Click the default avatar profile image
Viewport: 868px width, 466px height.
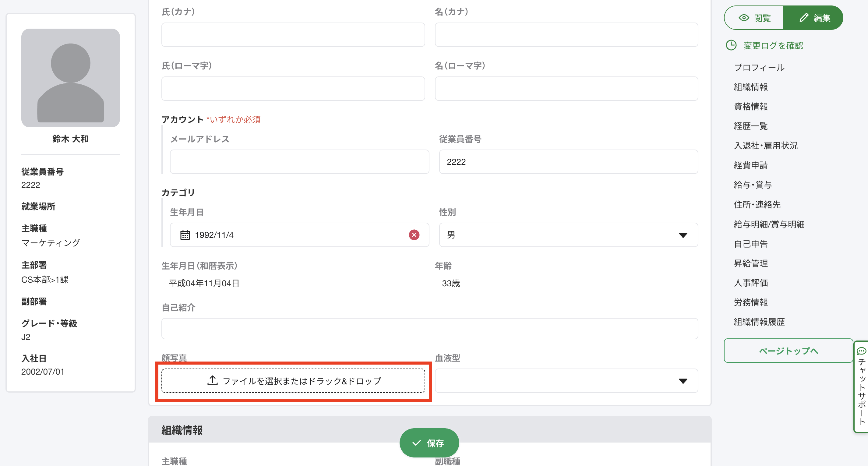(70, 78)
